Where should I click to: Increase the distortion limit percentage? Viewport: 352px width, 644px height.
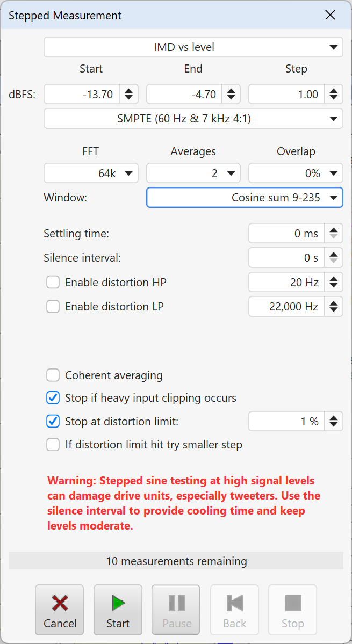pyautogui.click(x=334, y=418)
